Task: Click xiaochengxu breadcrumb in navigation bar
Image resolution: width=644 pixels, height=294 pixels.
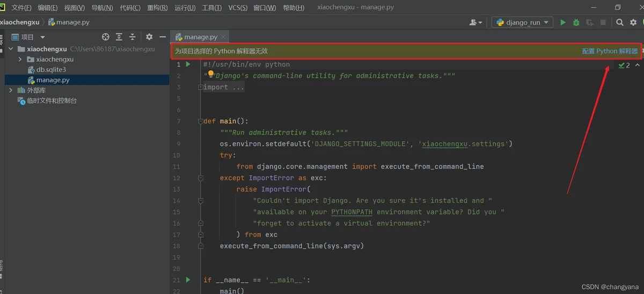Action: tap(20, 23)
